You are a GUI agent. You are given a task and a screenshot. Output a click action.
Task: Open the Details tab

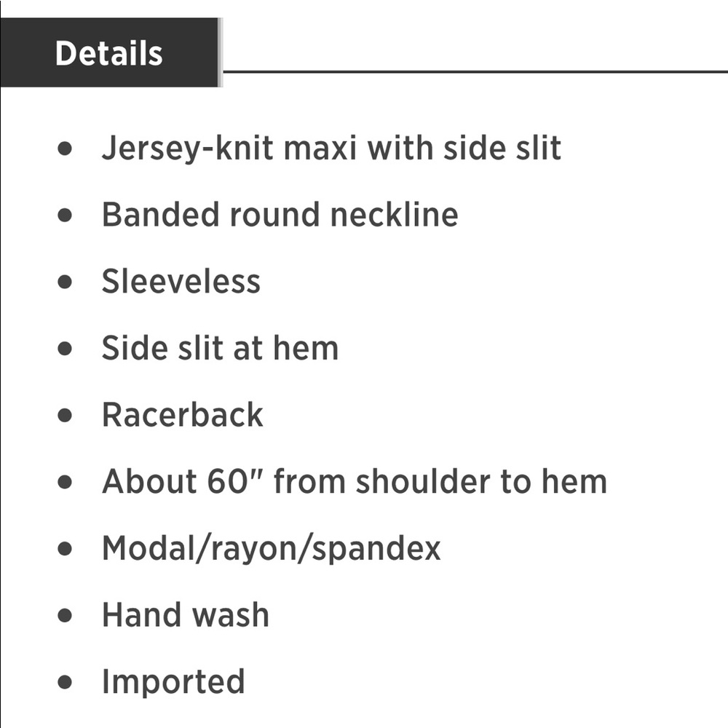point(111,52)
